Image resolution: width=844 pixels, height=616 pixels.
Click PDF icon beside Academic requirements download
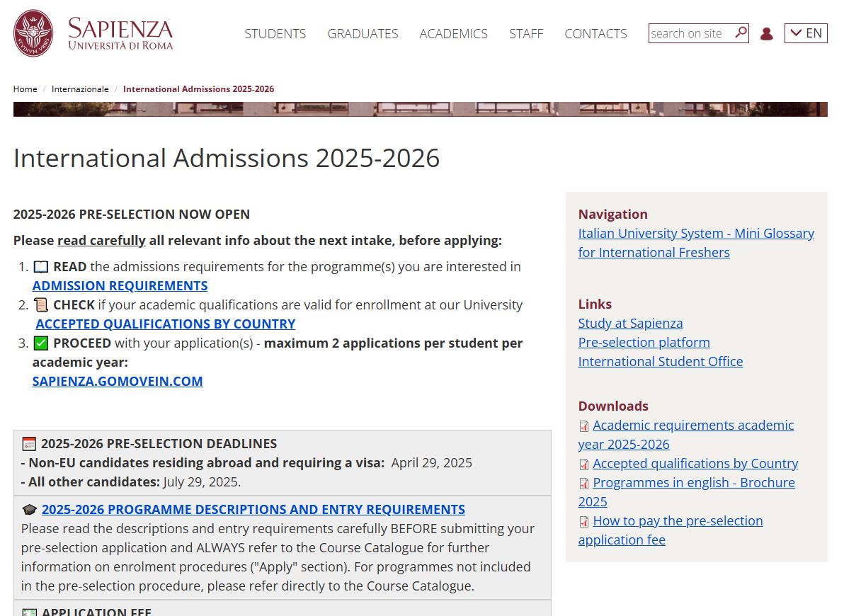coord(584,426)
